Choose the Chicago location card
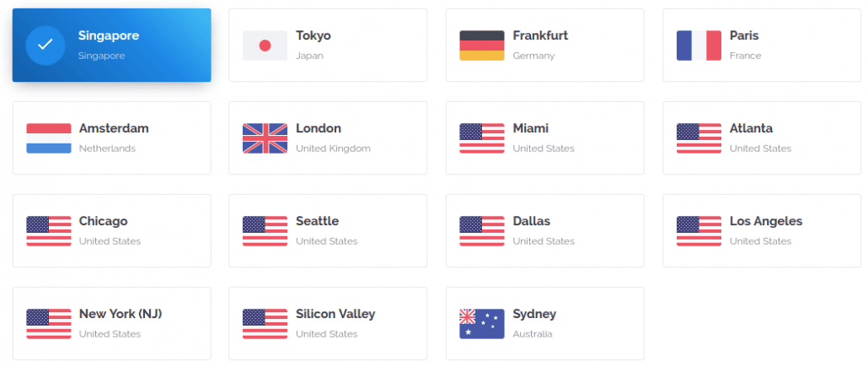 [112, 230]
